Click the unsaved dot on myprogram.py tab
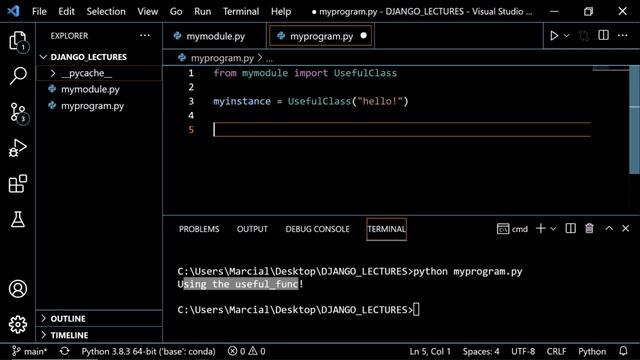The width and height of the screenshot is (640, 360). tap(363, 36)
